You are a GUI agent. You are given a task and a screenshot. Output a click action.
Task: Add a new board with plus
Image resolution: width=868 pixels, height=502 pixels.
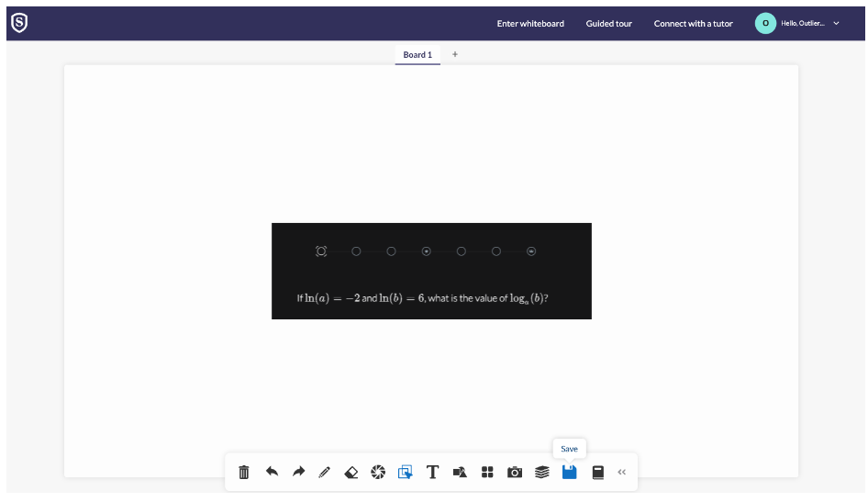click(x=455, y=54)
